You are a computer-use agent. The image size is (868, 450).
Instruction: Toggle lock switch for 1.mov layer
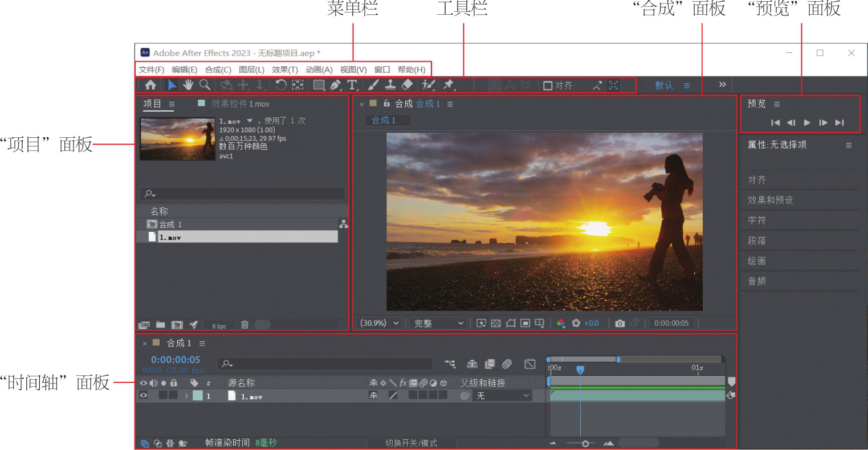(173, 396)
